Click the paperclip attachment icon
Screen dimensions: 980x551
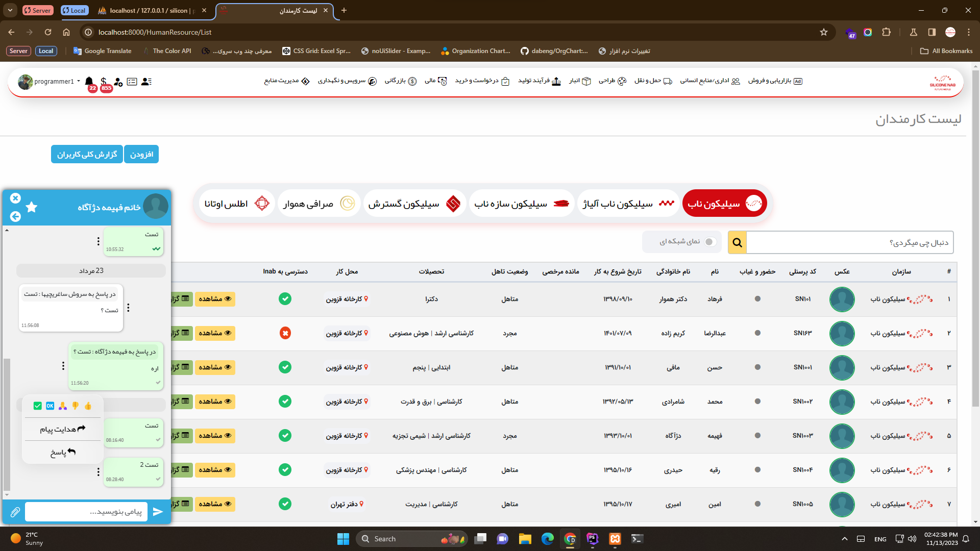15,512
